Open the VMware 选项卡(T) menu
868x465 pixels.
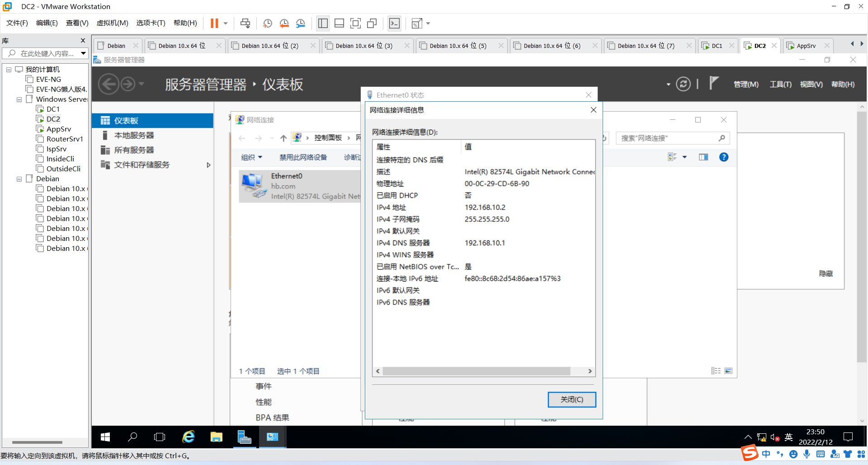[151, 23]
